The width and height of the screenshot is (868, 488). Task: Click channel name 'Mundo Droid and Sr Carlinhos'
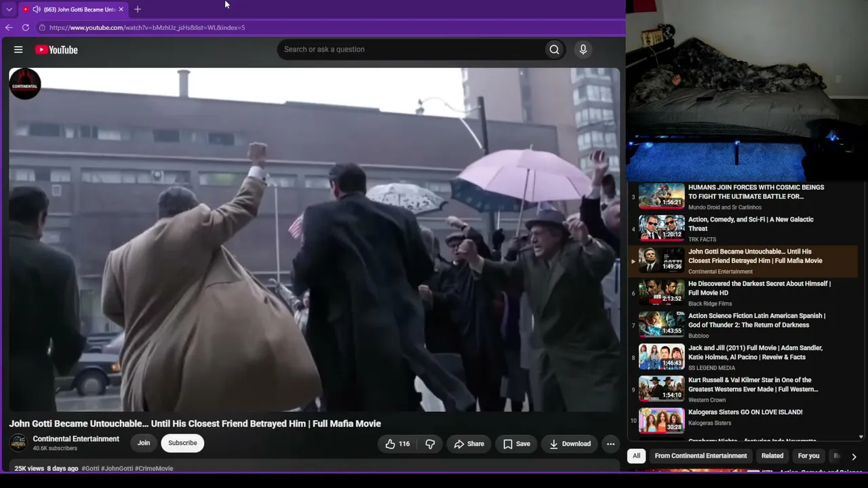(725, 207)
